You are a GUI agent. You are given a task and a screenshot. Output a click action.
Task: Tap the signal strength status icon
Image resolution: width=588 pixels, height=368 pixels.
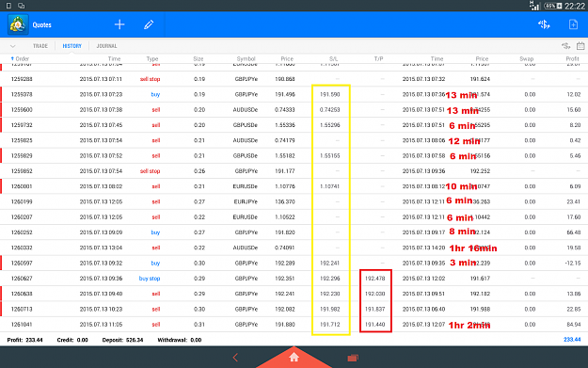(x=534, y=6)
